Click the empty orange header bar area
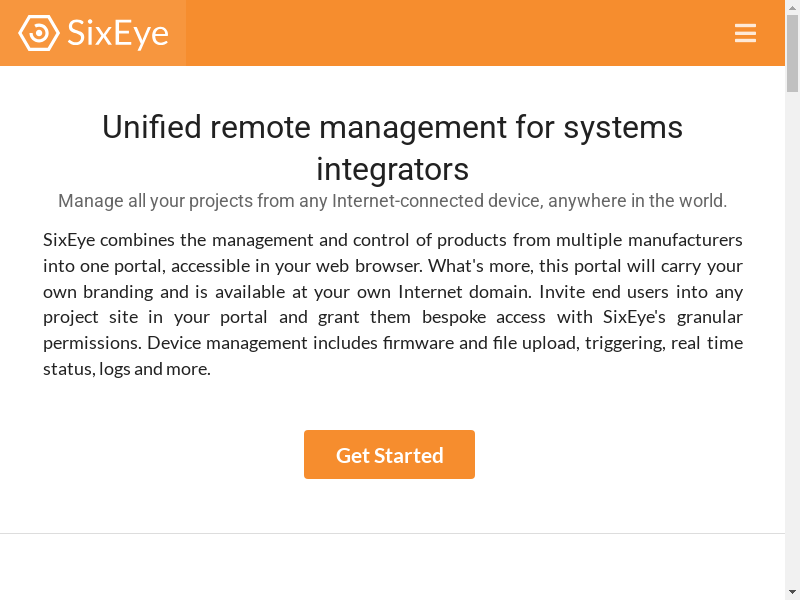The height and width of the screenshot is (600, 800). (x=450, y=33)
